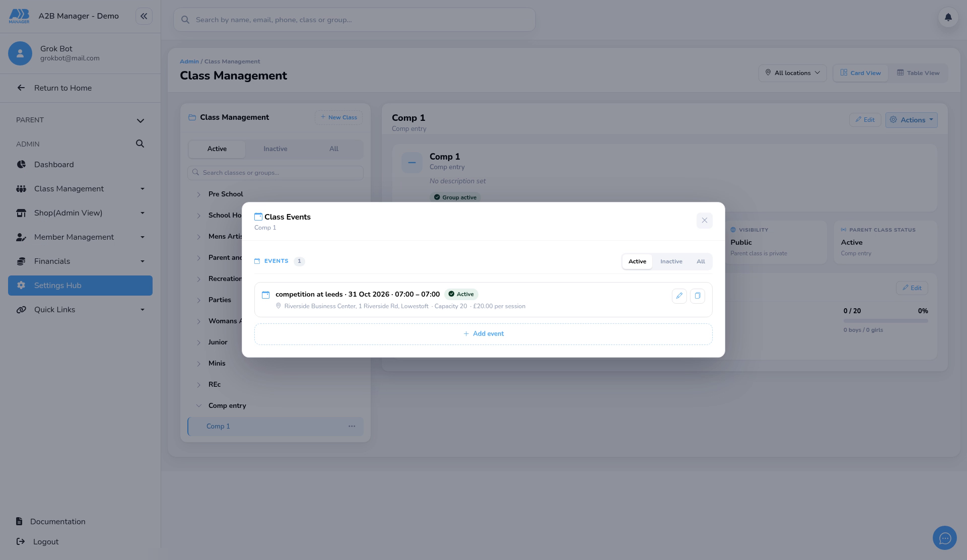Expand the Junior group
The height and width of the screenshot is (560, 967).
point(198,342)
